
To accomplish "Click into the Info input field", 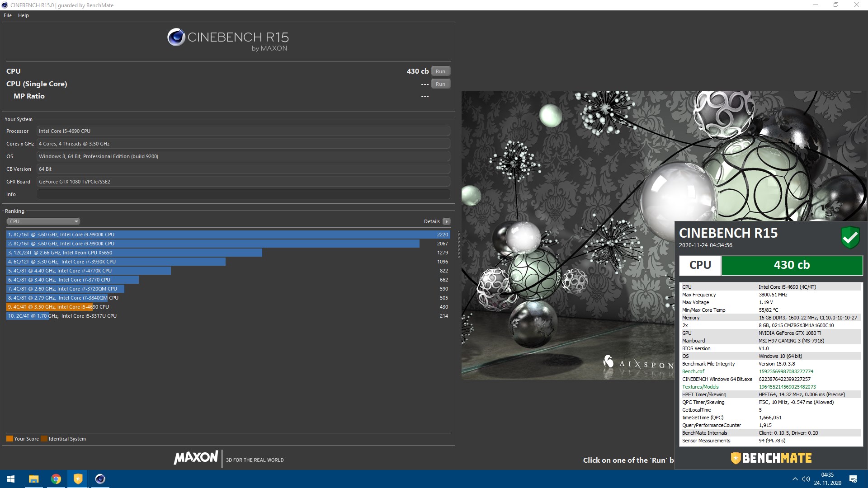I will [x=243, y=194].
